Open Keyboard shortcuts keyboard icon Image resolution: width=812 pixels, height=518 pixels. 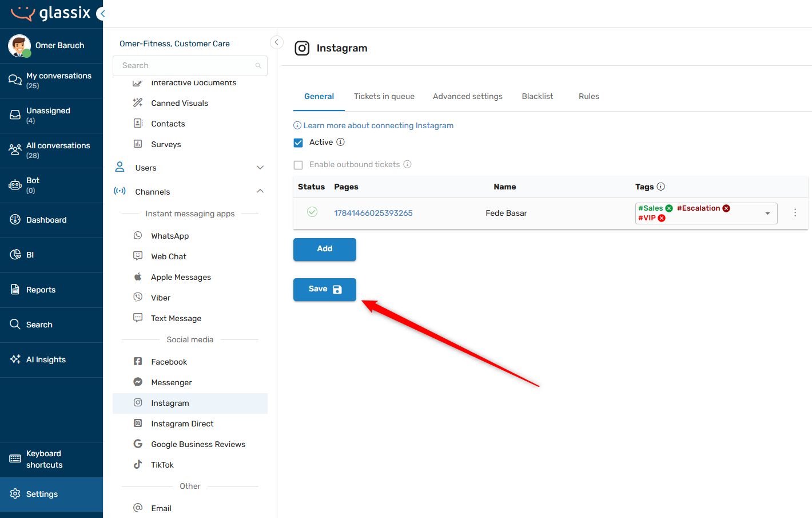click(x=15, y=459)
